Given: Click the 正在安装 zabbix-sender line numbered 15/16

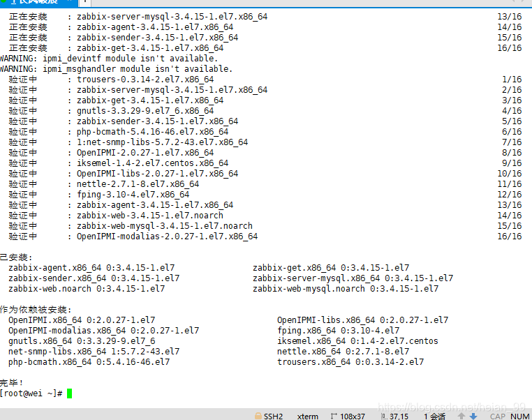Looking at the screenshot, I should (265, 38).
